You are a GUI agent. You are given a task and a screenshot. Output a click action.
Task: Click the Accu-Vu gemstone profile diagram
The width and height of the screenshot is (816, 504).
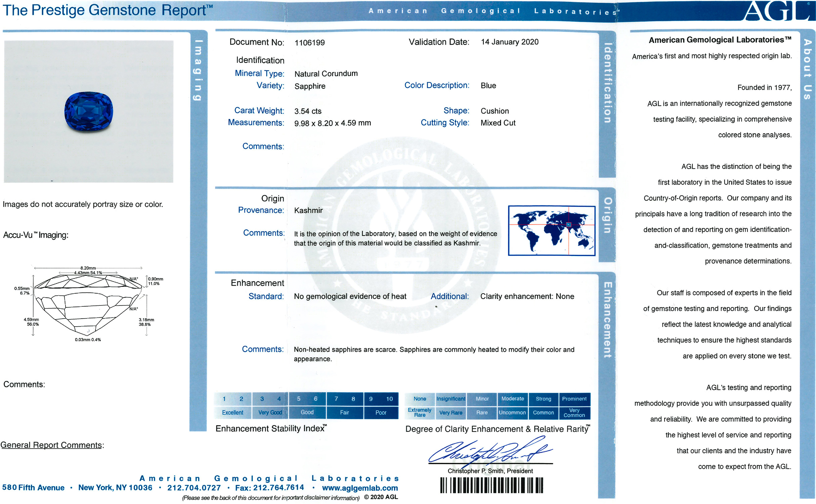point(88,304)
